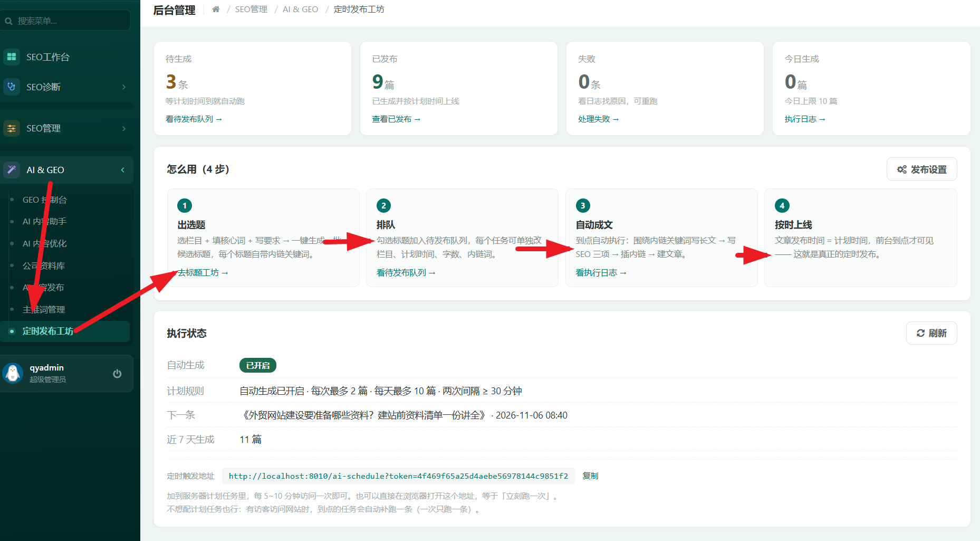Screen dimensions: 980x541
Task: Click the qyadmin penguin avatar
Action: (x=13, y=373)
